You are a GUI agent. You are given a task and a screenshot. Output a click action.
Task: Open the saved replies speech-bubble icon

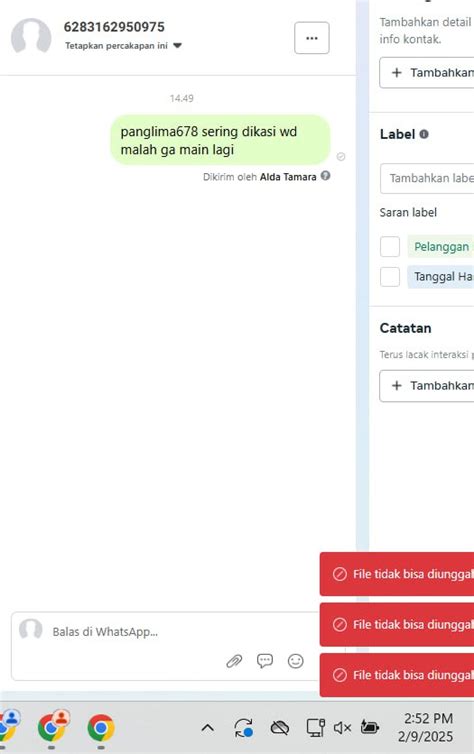(265, 661)
